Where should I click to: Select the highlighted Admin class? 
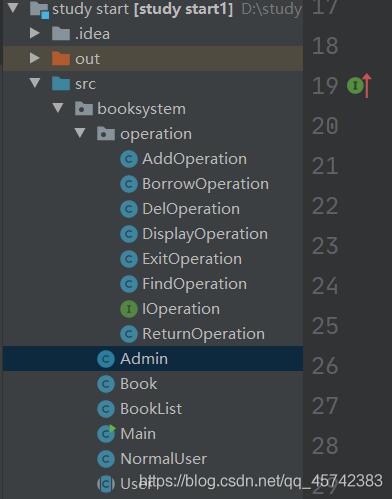[x=153, y=359]
